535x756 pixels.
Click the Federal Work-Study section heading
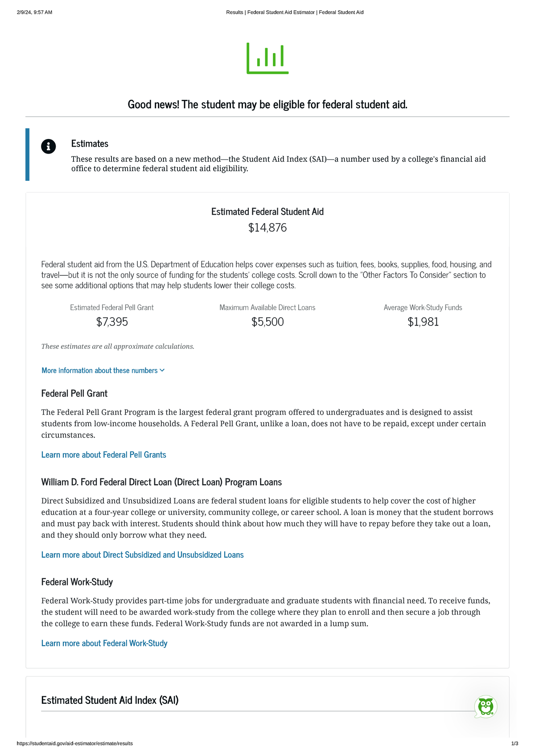point(77,582)
